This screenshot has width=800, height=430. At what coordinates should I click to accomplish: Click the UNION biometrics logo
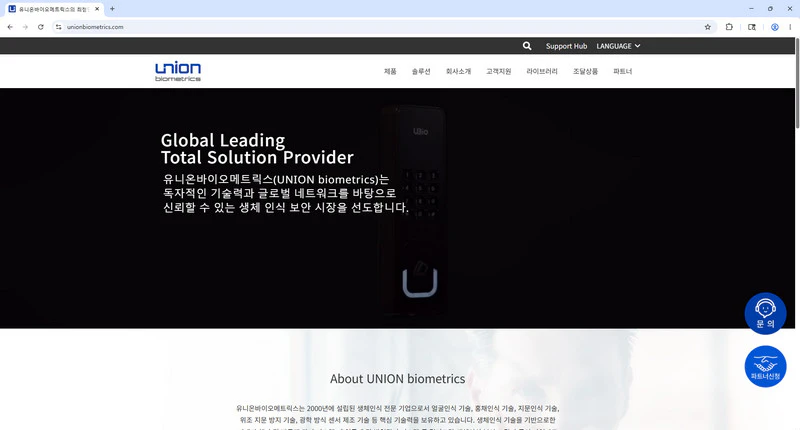(x=178, y=71)
